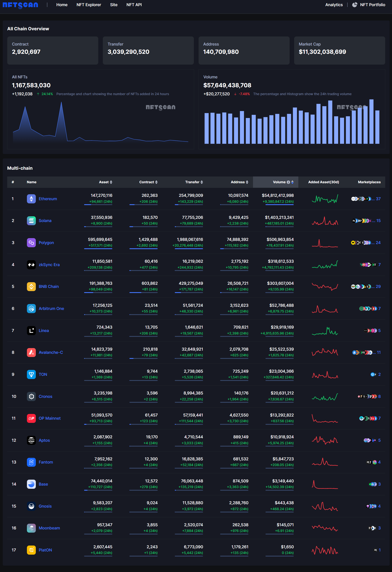Viewport: 392px width, 572px height.
Task: Click Polygon asset count 595,699,645
Action: (x=100, y=239)
